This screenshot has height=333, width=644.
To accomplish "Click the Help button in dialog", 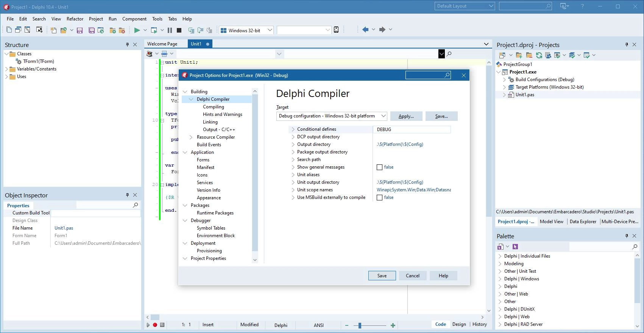I will tap(443, 276).
